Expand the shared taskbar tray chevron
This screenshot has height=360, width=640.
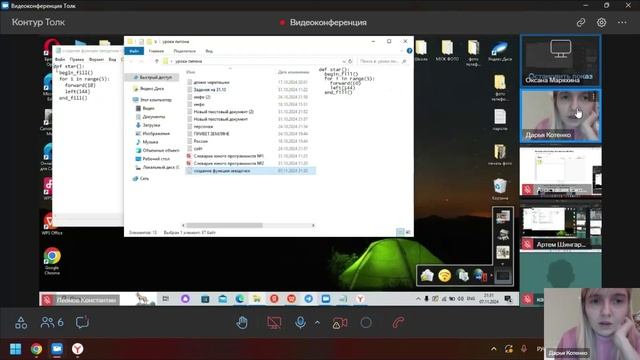pyautogui.click(x=418, y=299)
